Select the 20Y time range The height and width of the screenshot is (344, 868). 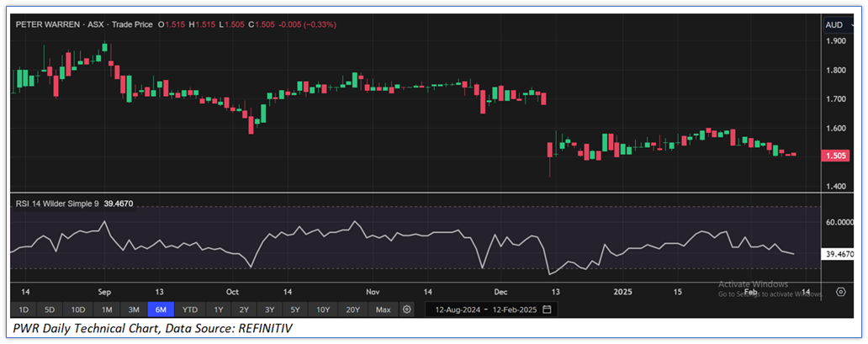pyautogui.click(x=353, y=310)
